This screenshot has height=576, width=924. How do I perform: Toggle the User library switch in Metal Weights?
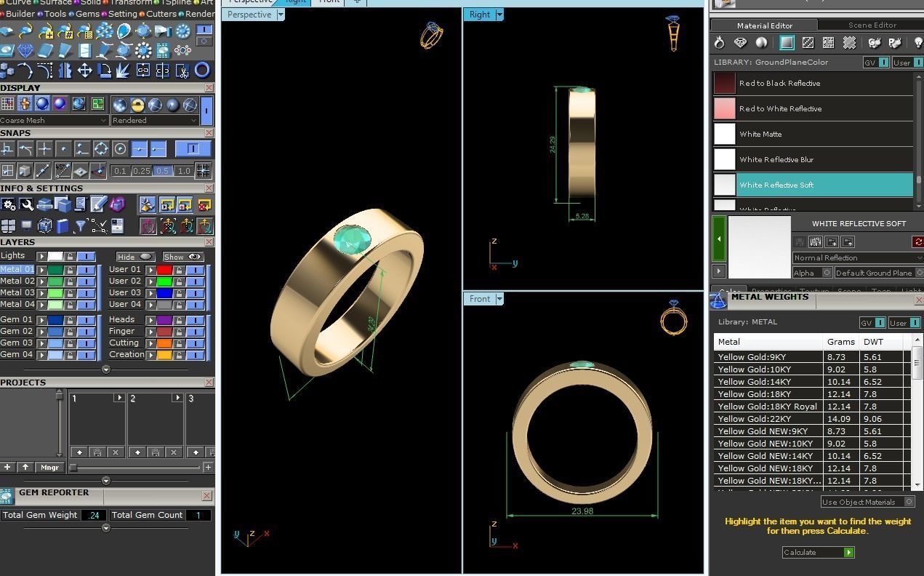904,322
